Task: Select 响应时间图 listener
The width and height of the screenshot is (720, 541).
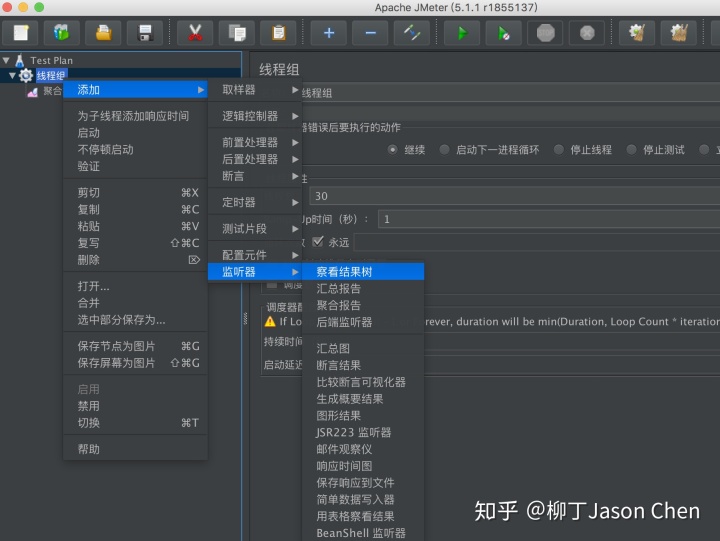Action: (363, 466)
